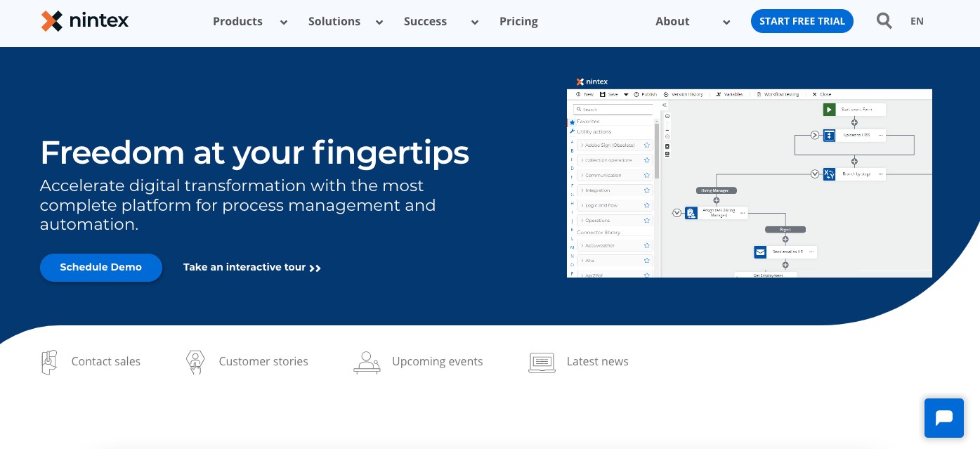This screenshot has height=449, width=980.
Task: Click the Nintex logo in the header
Action: 85,21
